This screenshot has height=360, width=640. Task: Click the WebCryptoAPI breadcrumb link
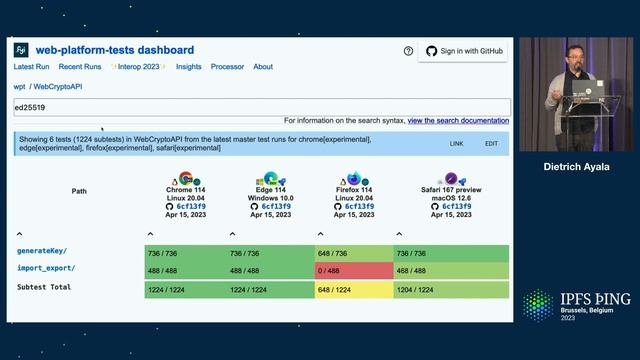pos(58,87)
